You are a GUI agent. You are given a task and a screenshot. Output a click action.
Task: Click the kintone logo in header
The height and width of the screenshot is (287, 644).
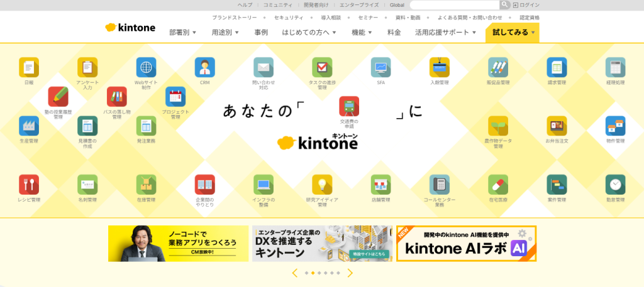(130, 28)
